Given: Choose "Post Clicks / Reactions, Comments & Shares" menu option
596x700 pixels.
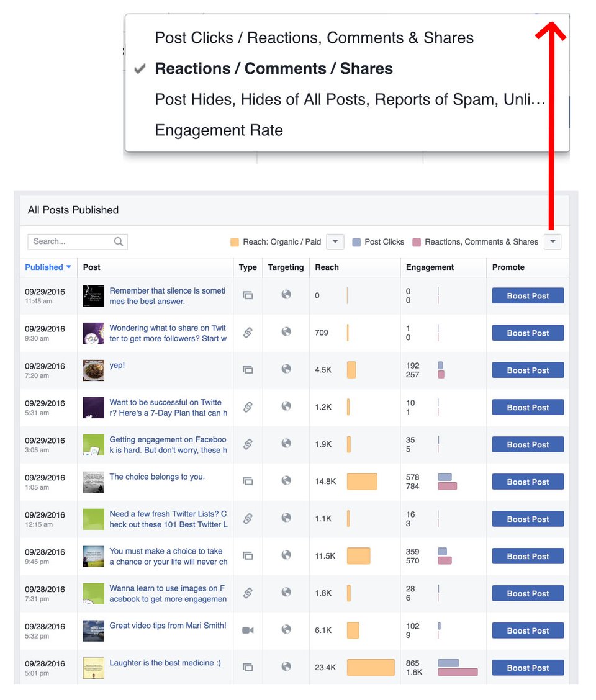Looking at the screenshot, I should 314,37.
